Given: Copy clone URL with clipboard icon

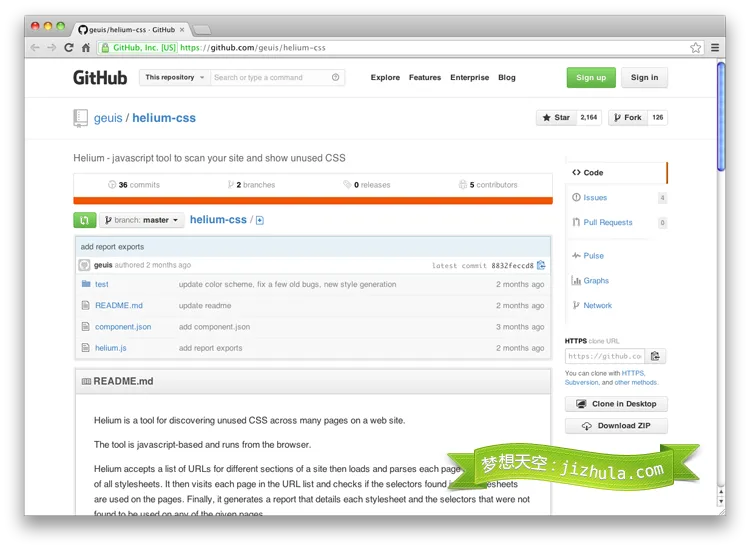Looking at the screenshot, I should (x=655, y=356).
